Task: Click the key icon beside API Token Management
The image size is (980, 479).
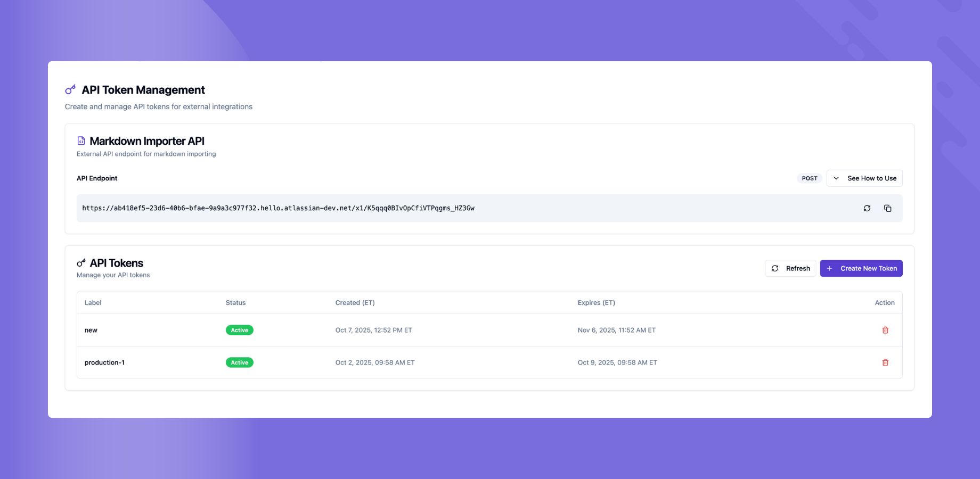Action: [x=70, y=89]
